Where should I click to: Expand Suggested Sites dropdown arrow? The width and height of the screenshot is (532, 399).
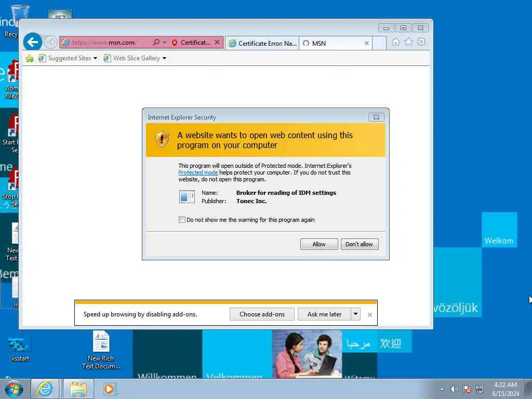[96, 58]
